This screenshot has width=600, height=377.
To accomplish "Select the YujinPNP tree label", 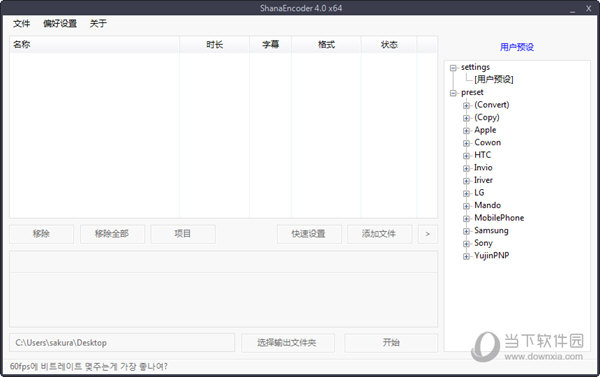I will [x=492, y=255].
